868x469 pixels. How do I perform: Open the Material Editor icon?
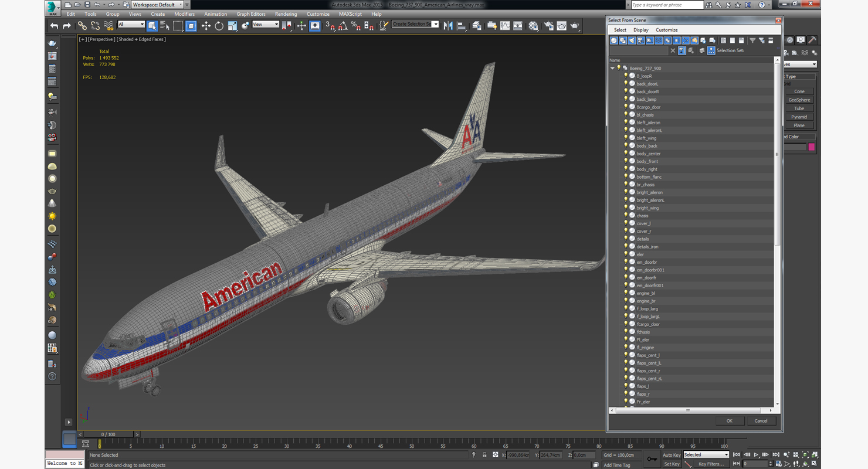click(x=533, y=26)
